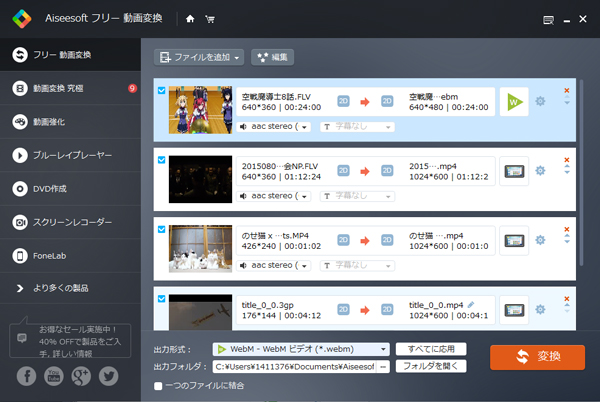This screenshot has width=600, height=402.
Task: Open the sale promotion message box
Action: click(x=70, y=340)
